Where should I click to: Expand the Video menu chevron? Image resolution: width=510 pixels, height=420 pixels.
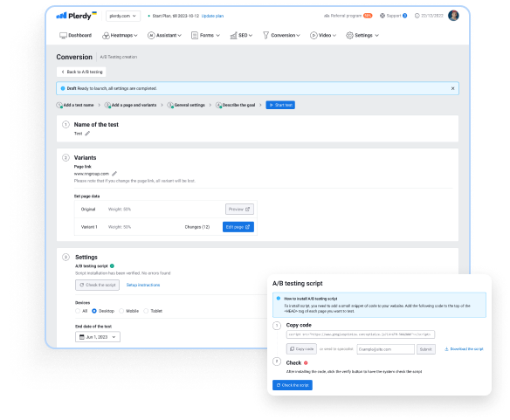coord(334,36)
